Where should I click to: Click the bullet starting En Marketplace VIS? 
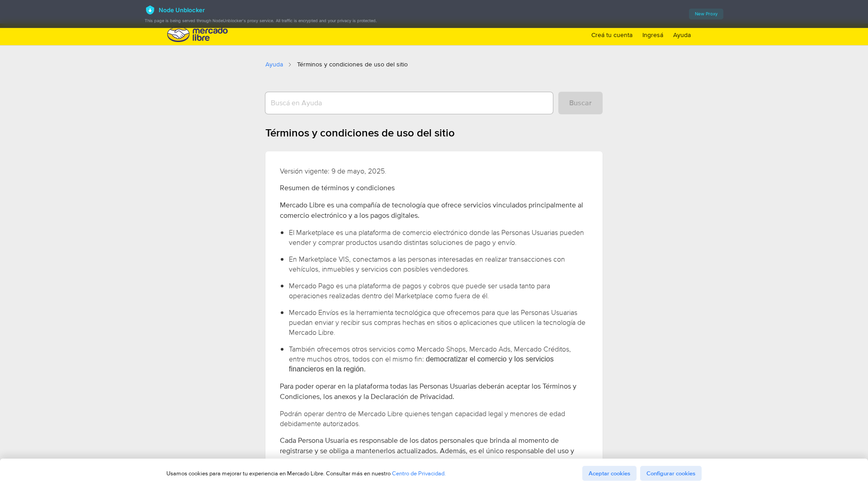pos(427,264)
